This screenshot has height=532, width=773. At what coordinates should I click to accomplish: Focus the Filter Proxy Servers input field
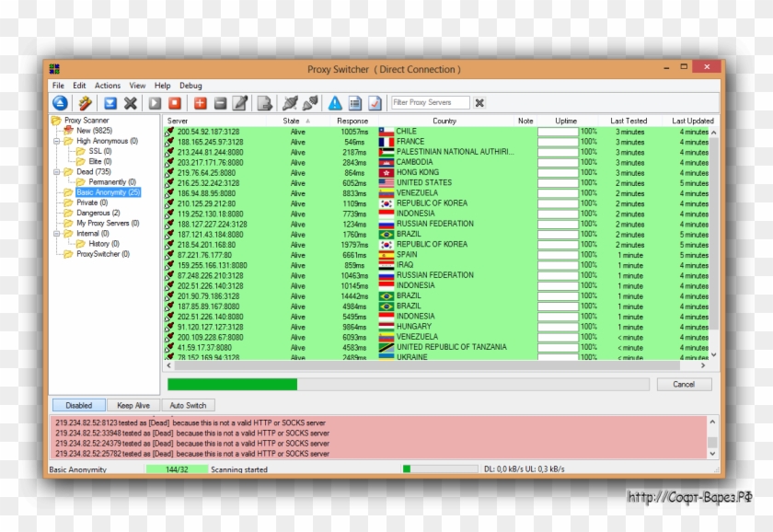pos(430,102)
